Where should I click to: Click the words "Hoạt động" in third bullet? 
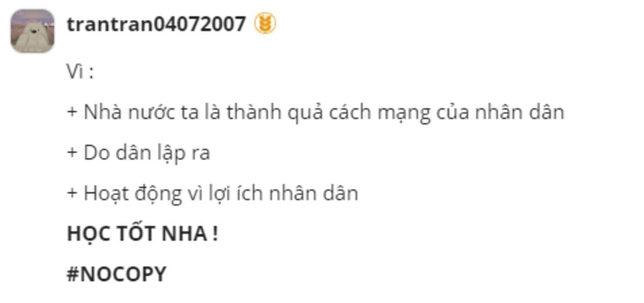coord(132,194)
